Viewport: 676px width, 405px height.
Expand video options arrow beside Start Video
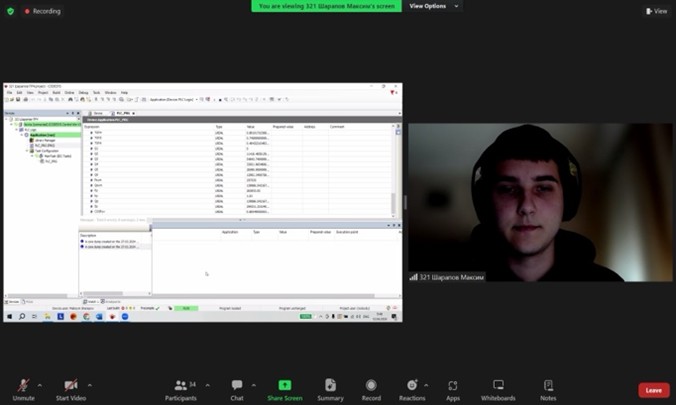90,384
